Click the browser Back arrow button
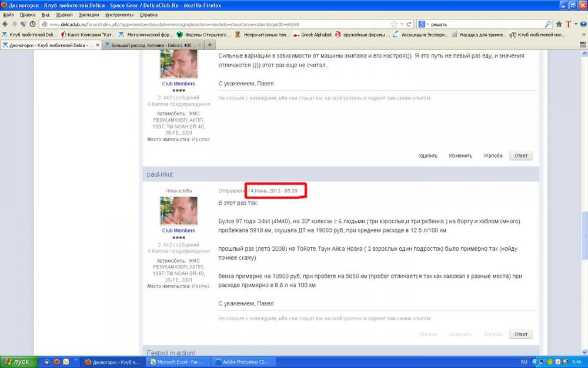588x368 pixels. click(x=5, y=24)
